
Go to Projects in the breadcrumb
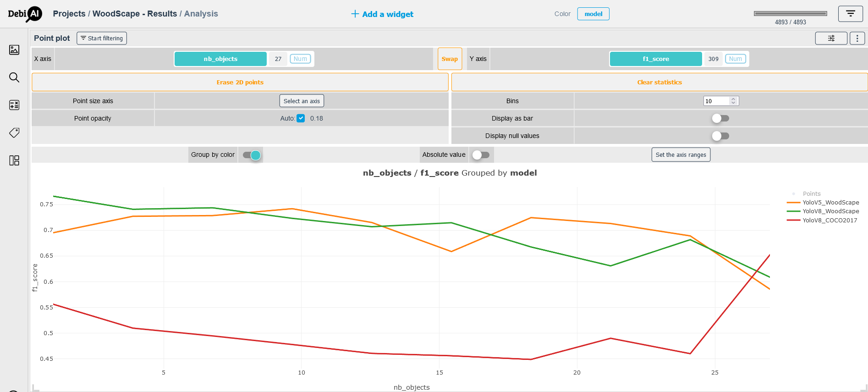(x=69, y=14)
